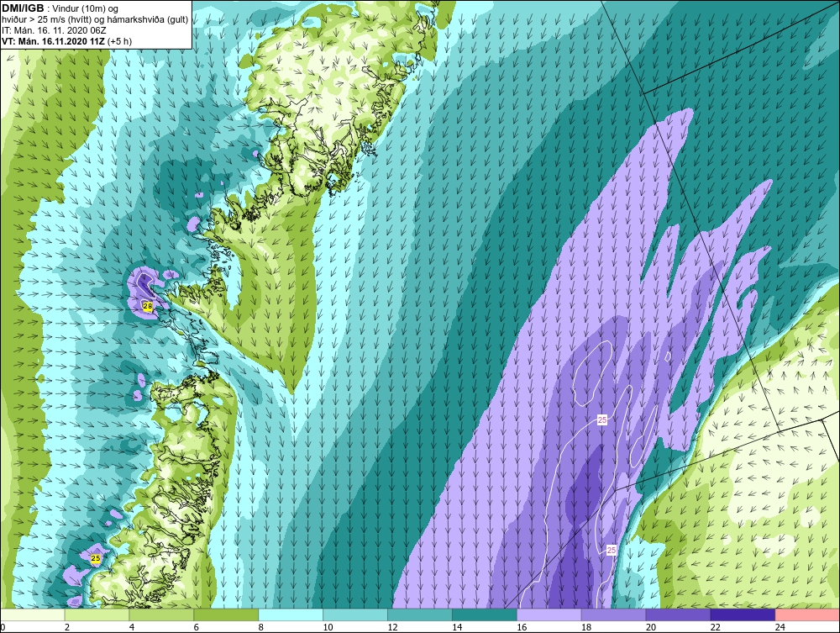The height and width of the screenshot is (633, 840).
Task: Select the 2–4 m/s light green swatch
Action: [x=97, y=615]
